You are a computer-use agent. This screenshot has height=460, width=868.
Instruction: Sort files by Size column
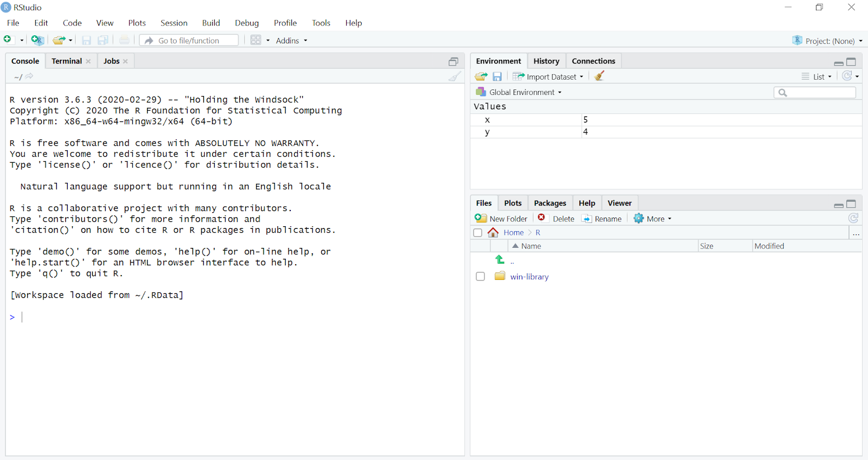pos(725,246)
